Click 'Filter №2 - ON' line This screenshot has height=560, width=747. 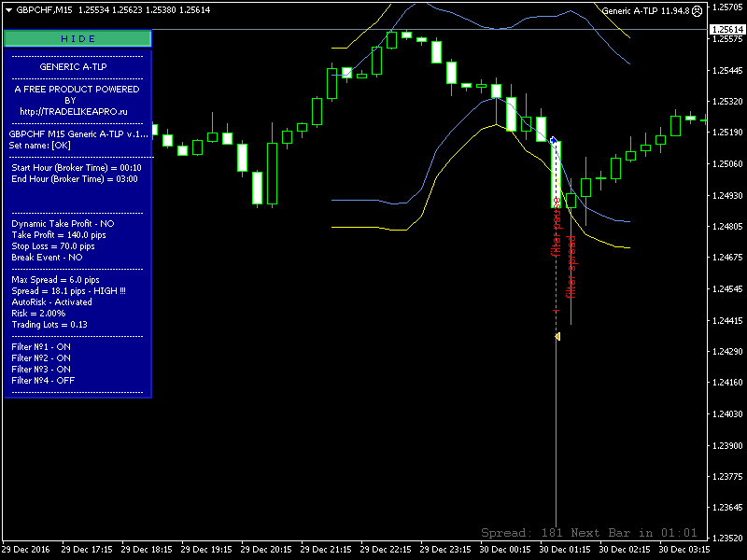40,358
